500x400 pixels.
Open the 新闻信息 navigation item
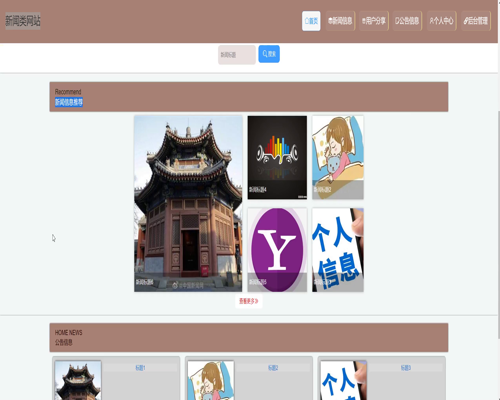tap(340, 21)
